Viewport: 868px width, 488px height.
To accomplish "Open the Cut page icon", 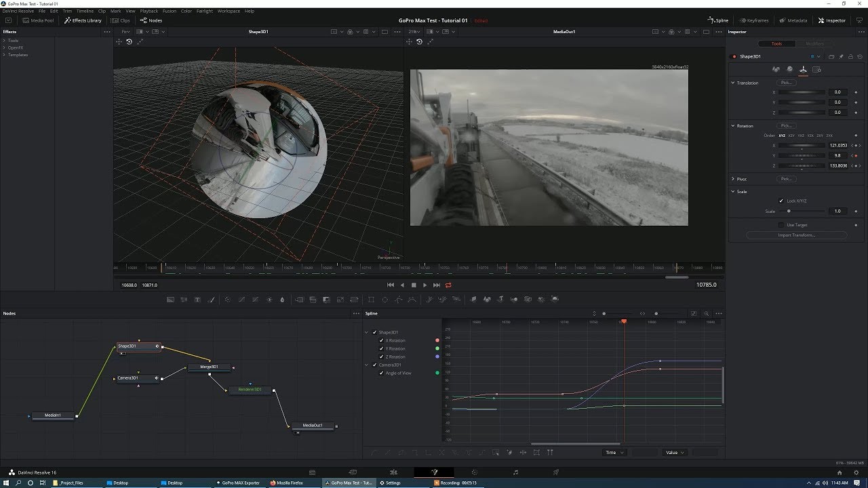I will (x=353, y=472).
